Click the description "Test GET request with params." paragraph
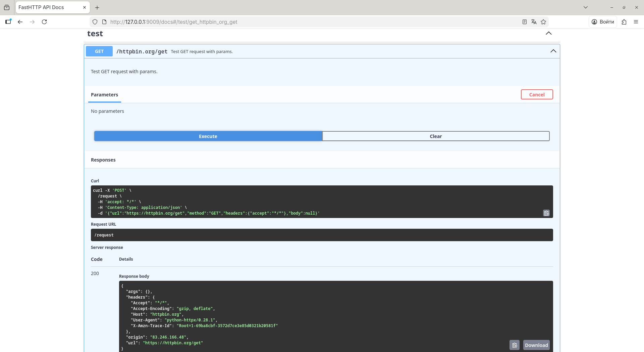This screenshot has width=644, height=352. point(124,72)
